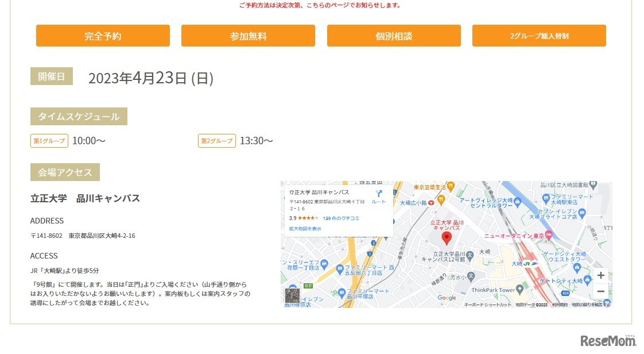Click the タイムスケジュール heading
The height and width of the screenshot is (354, 644).
coord(79,116)
